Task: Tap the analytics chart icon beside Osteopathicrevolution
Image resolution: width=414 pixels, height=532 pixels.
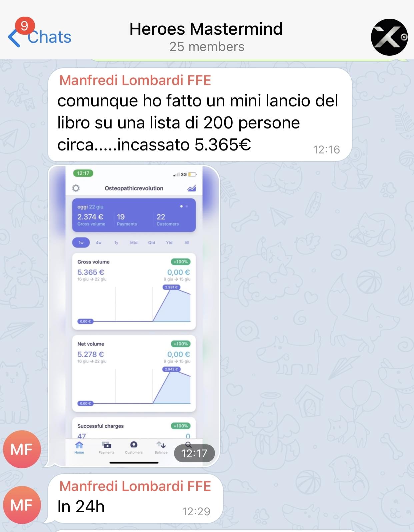Action: 191,188
